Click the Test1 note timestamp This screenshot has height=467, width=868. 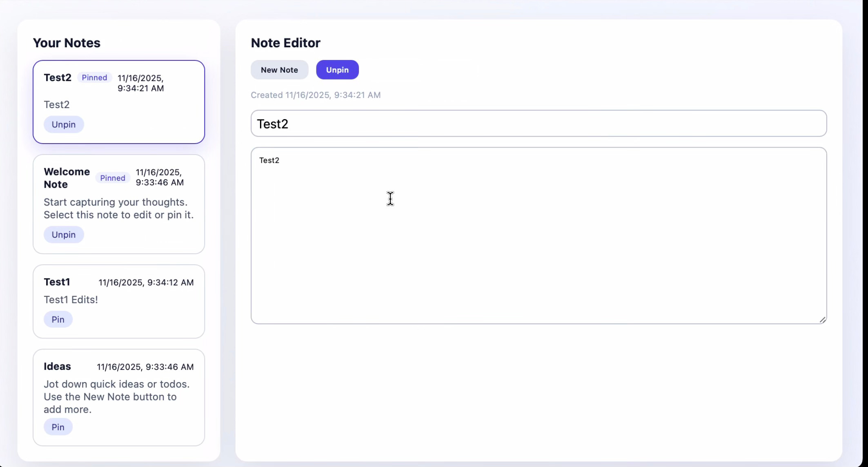146,282
